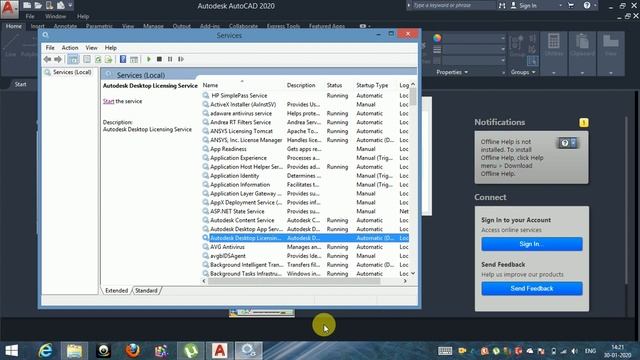Image resolution: width=640 pixels, height=360 pixels.
Task: Click Sign In button in AutoCAD Connect panel
Action: pos(532,244)
